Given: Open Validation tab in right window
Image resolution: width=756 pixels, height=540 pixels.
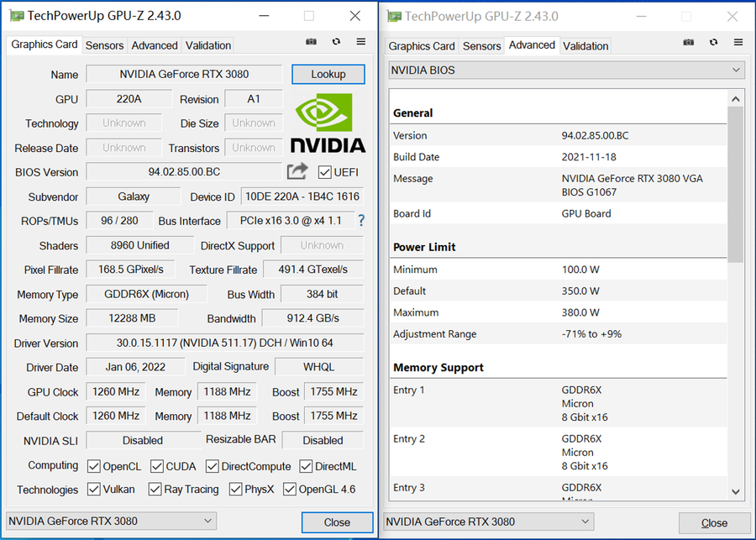Looking at the screenshot, I should pyautogui.click(x=585, y=46).
